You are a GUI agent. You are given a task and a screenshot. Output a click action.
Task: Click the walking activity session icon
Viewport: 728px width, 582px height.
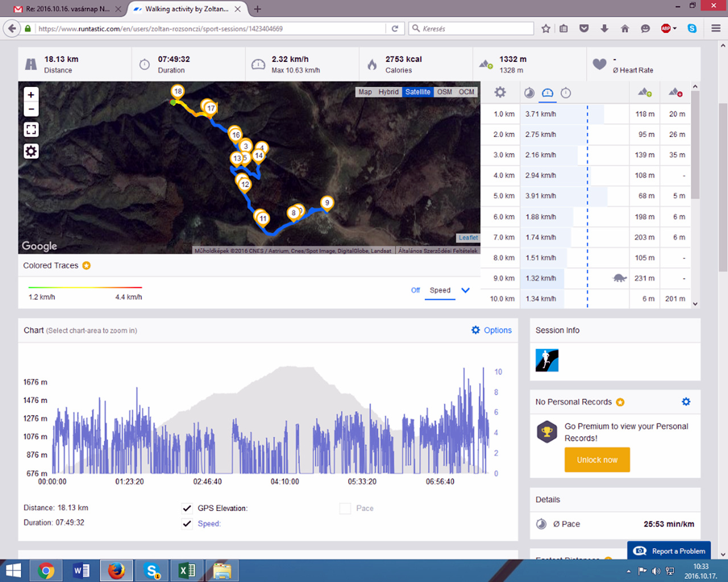[x=547, y=360]
